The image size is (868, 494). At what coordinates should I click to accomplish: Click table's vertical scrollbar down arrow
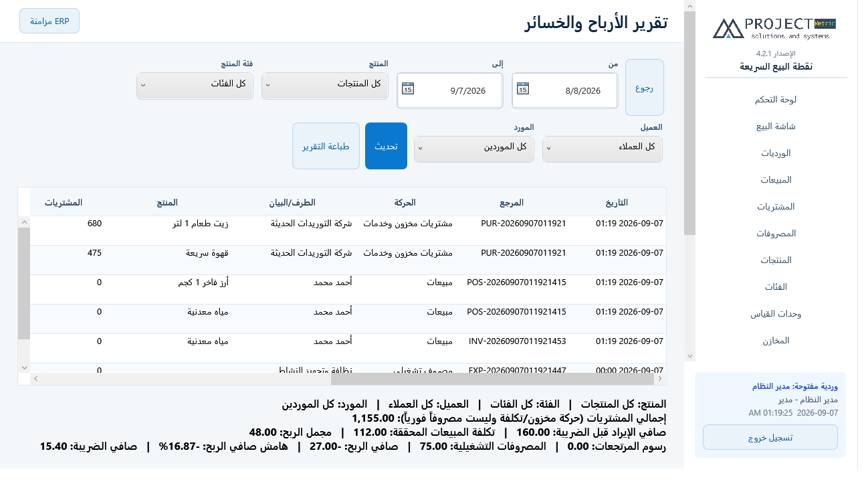24,367
